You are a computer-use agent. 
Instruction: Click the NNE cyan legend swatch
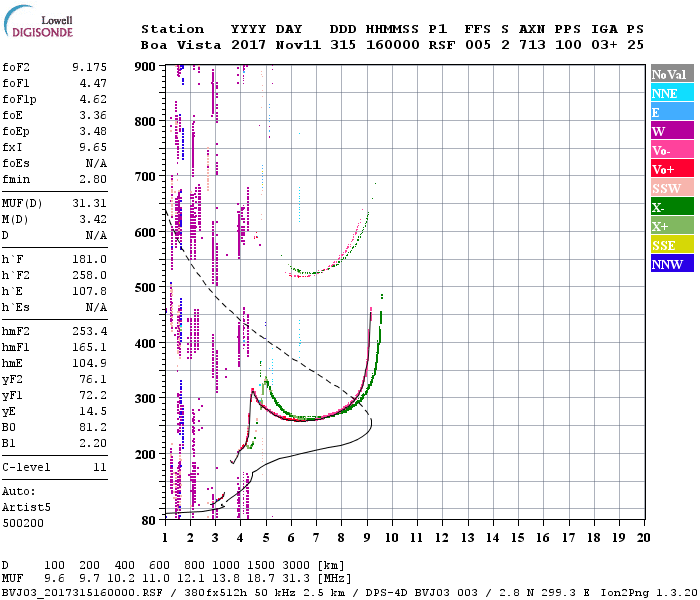[670, 93]
